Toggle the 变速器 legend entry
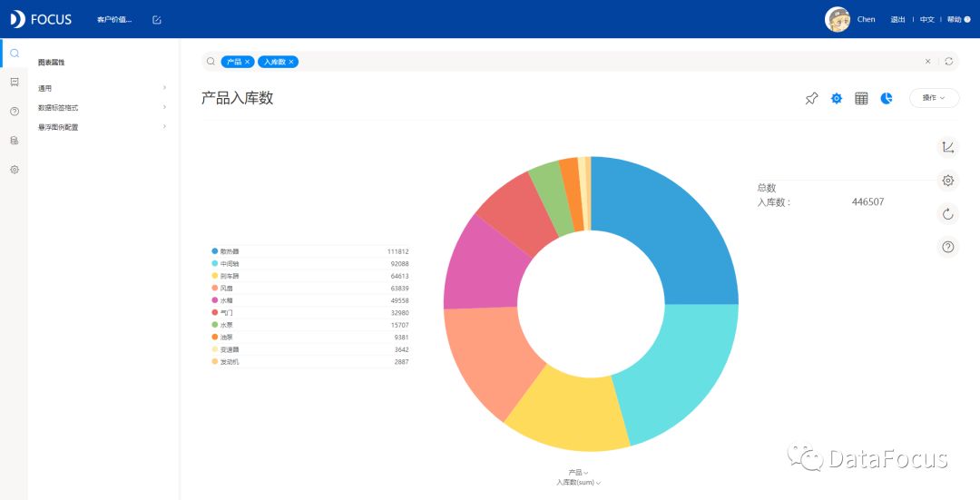The width and height of the screenshot is (980, 500). [x=225, y=349]
